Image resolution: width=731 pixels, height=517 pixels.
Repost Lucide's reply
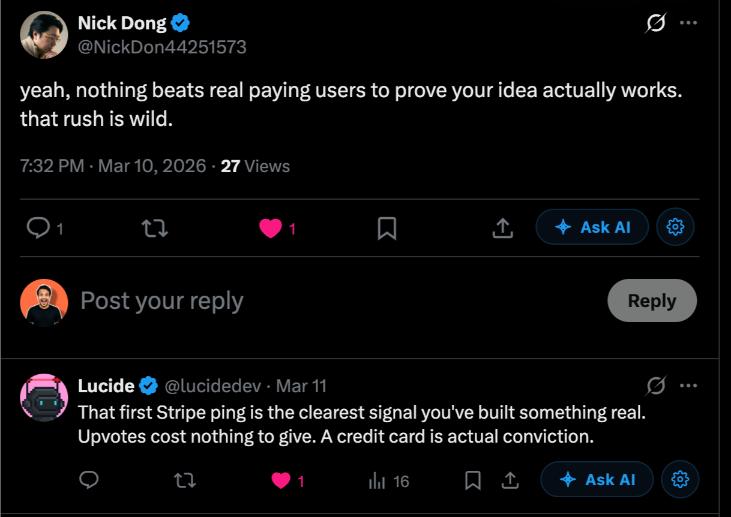(185, 481)
